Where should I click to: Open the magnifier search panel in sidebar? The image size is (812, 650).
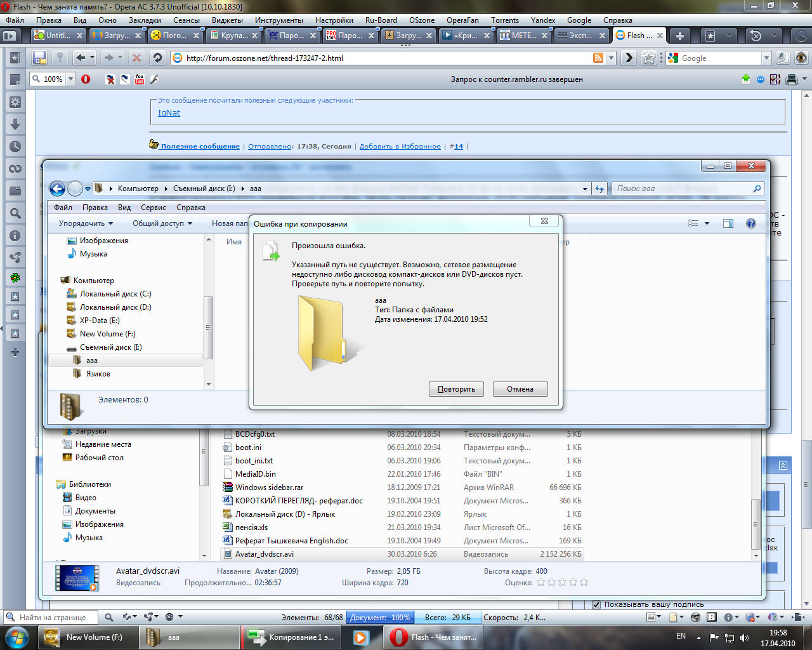point(15,213)
